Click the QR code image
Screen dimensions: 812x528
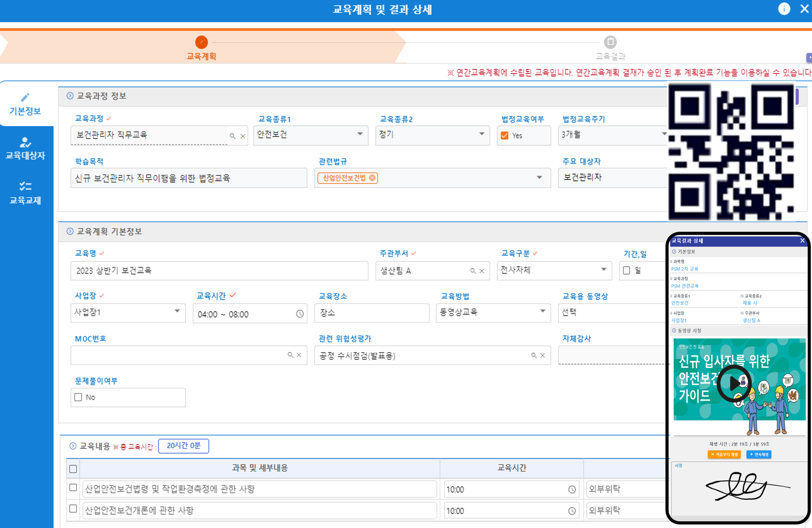click(x=731, y=152)
